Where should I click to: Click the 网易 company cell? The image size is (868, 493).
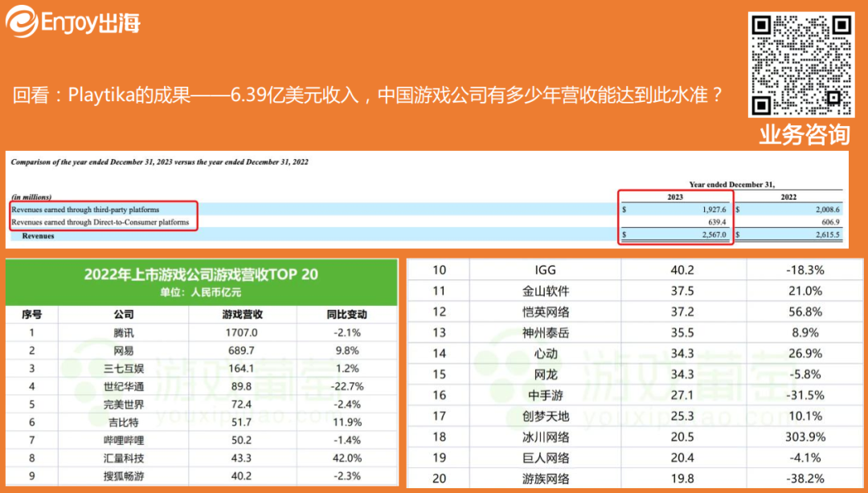(124, 351)
